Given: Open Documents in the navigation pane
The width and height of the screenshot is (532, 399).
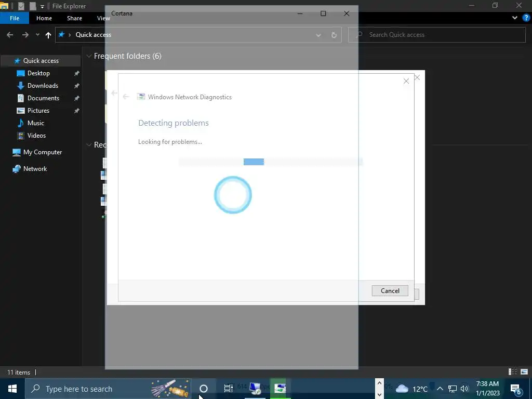Looking at the screenshot, I should 44,98.
